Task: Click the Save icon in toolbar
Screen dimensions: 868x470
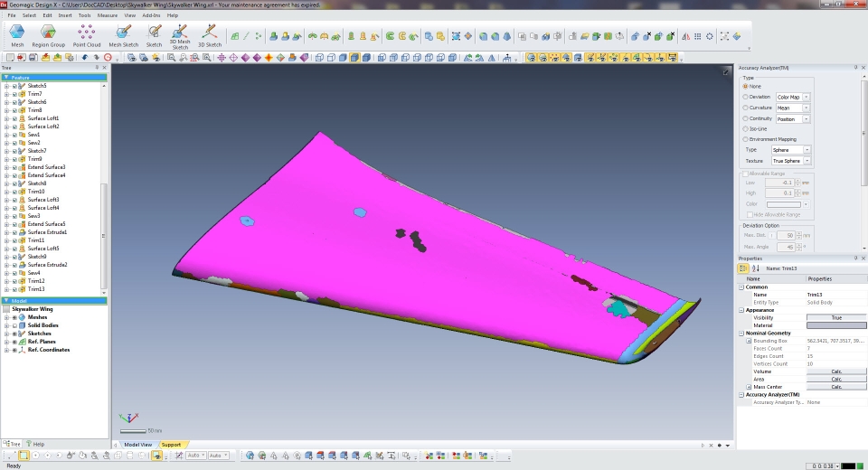Action: click(33, 58)
